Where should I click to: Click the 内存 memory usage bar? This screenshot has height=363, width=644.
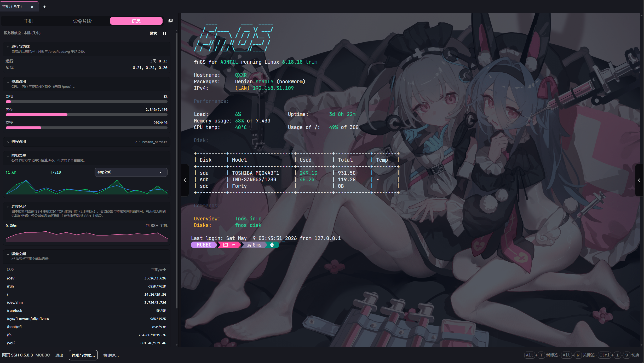(87, 115)
